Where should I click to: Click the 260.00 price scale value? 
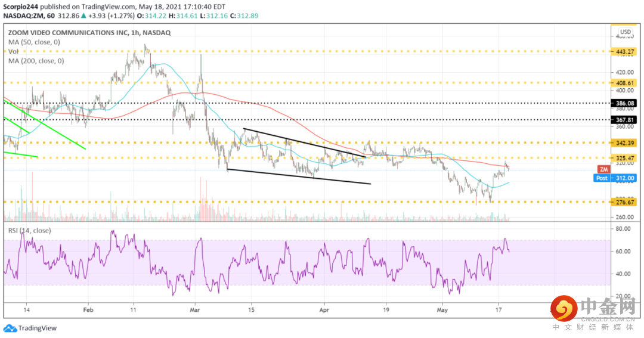click(x=624, y=217)
